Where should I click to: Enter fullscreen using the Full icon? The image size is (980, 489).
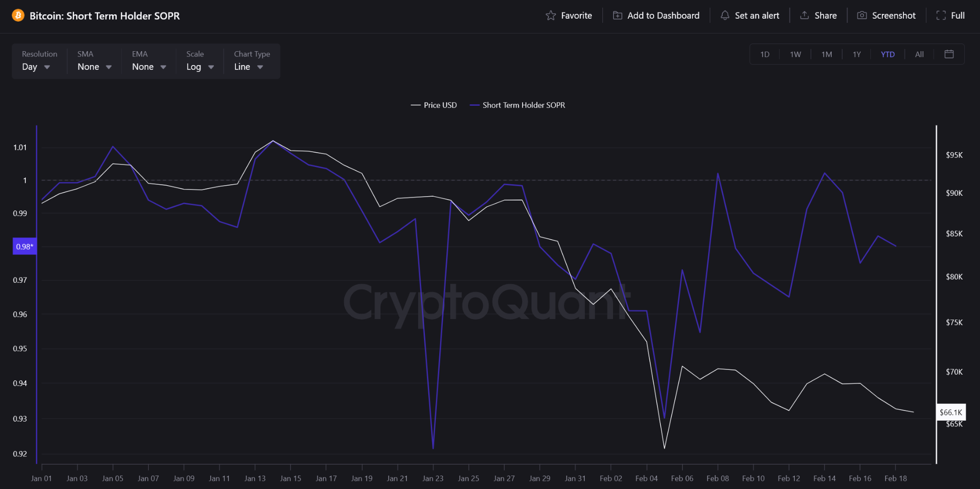(940, 15)
